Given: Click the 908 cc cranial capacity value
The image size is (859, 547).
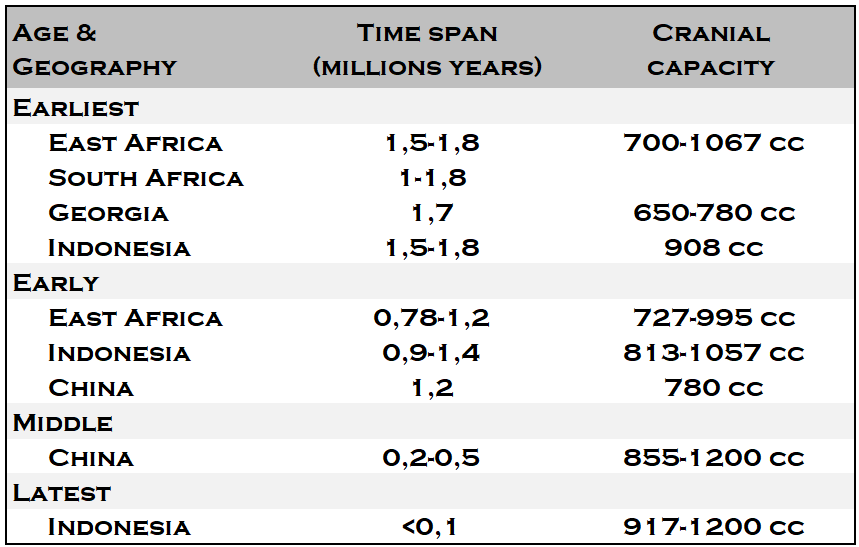Looking at the screenshot, I should tap(713, 248).
